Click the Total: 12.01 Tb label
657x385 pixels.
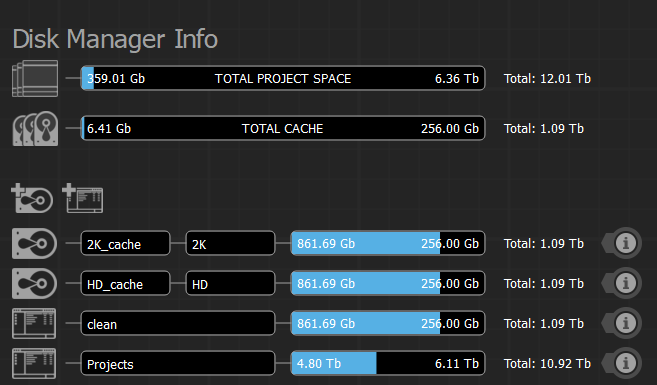click(x=547, y=78)
